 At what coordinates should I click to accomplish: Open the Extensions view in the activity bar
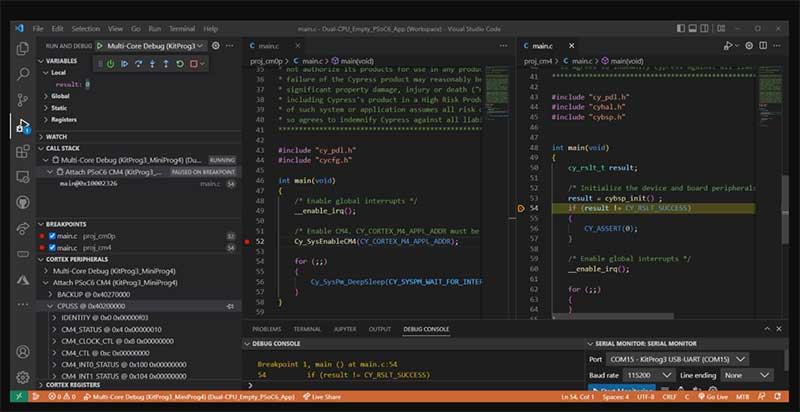pyautogui.click(x=22, y=152)
